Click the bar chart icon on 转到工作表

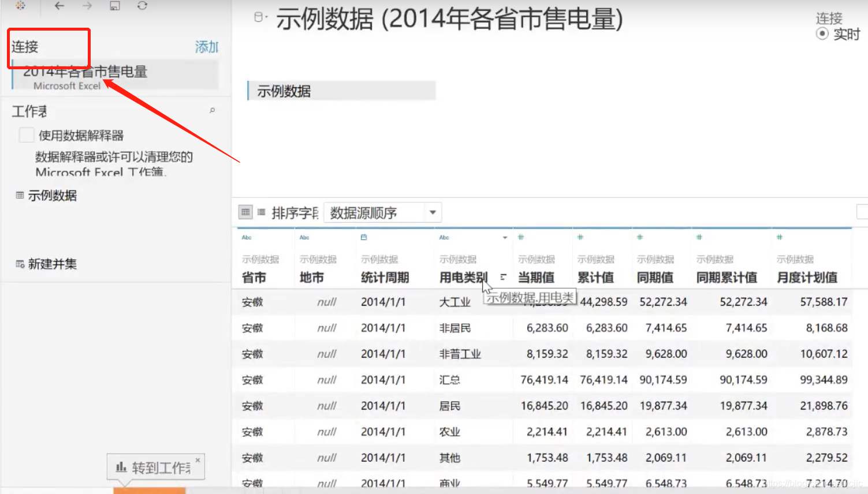click(x=121, y=467)
